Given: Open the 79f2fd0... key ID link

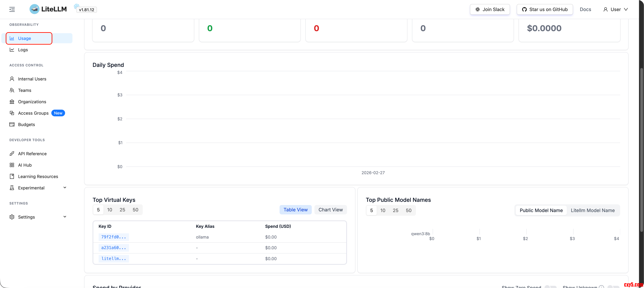Looking at the screenshot, I should [x=114, y=237].
